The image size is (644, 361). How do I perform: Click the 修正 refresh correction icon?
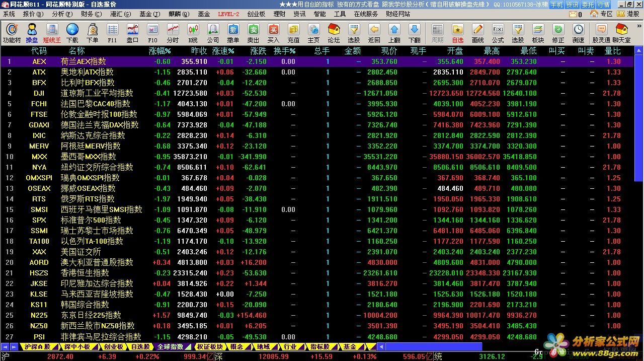[x=558, y=33]
